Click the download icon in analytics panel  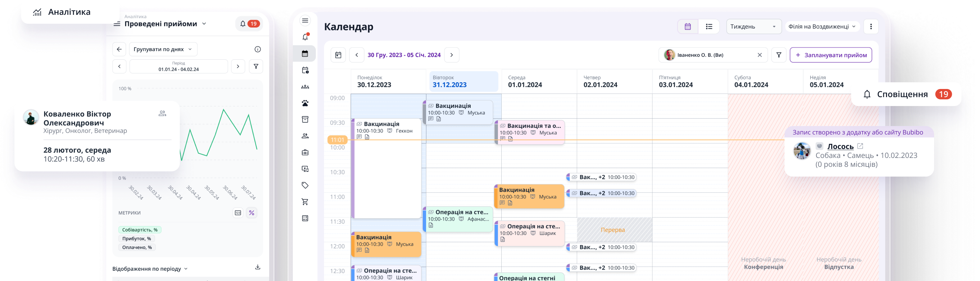(x=258, y=267)
